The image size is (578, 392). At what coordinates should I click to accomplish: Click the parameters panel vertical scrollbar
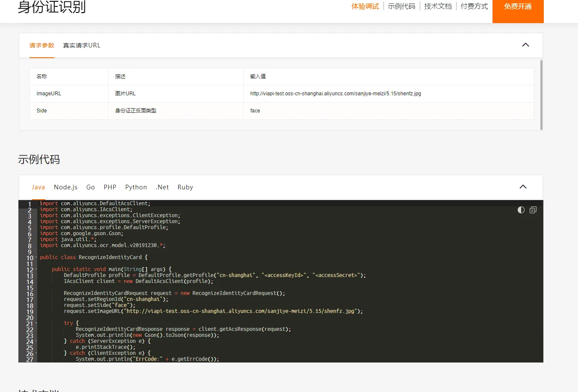(x=541, y=94)
